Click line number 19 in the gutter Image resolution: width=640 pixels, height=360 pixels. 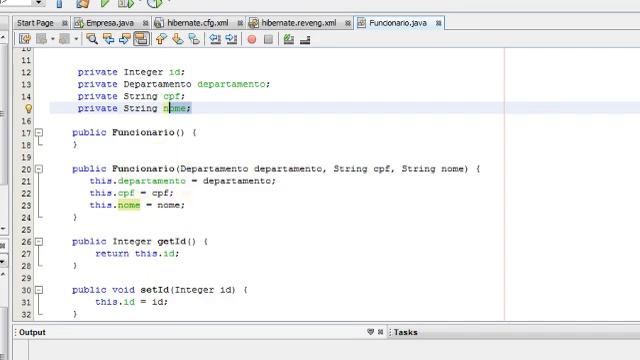coord(26,157)
